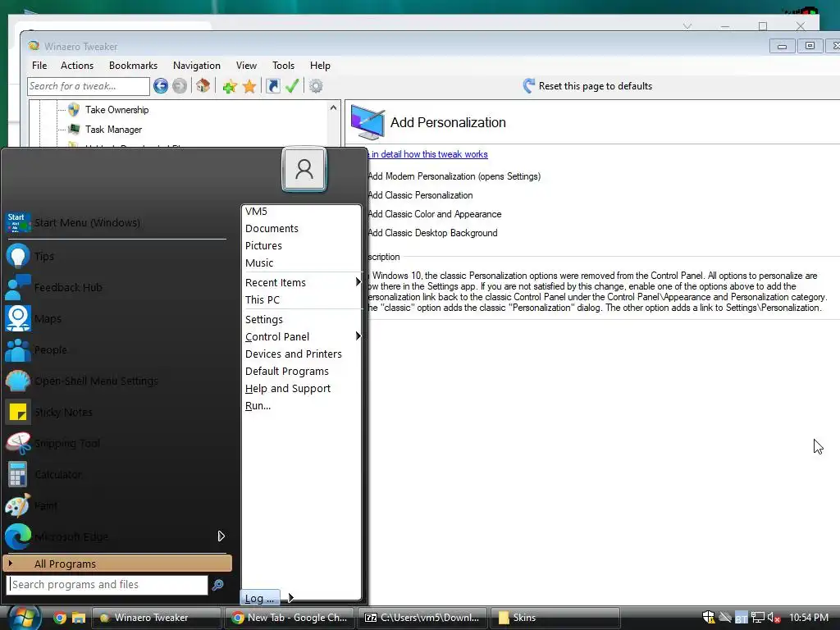This screenshot has height=630, width=840.
Task: Open the Navigation menu
Action: click(197, 66)
